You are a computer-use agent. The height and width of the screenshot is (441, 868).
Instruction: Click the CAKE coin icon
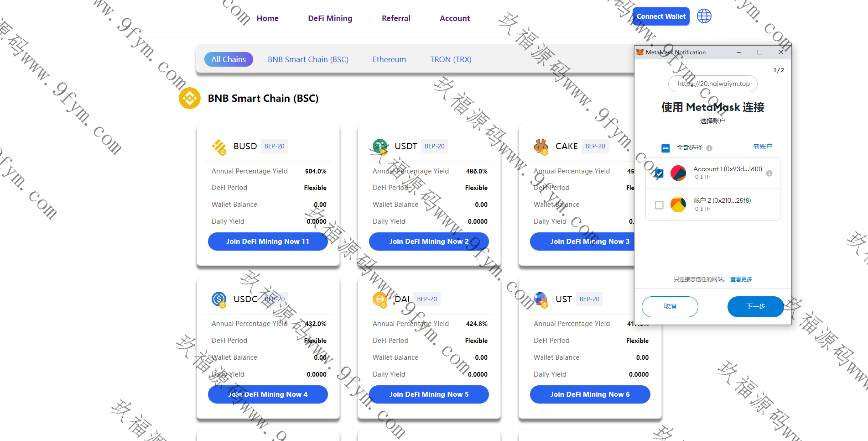point(541,147)
